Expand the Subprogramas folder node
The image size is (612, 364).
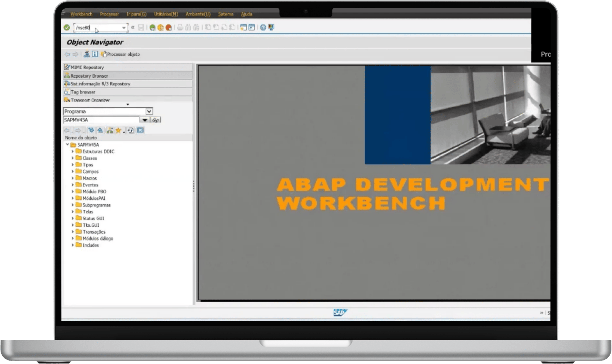click(x=72, y=205)
